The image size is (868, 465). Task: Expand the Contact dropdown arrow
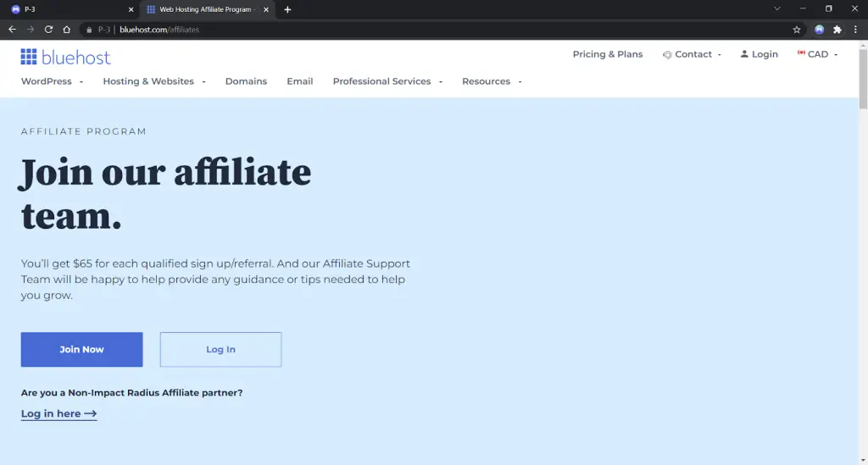click(x=719, y=55)
